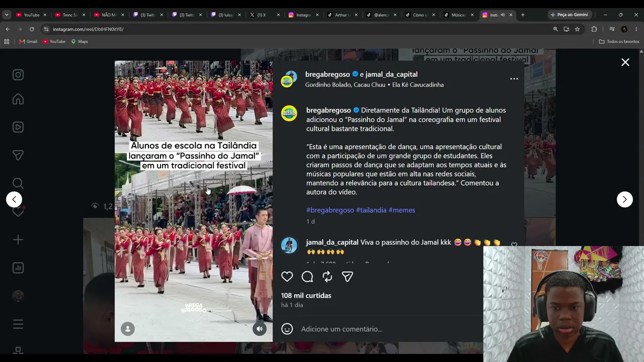
Task: Click the Peça ao Gemini button
Action: (569, 15)
